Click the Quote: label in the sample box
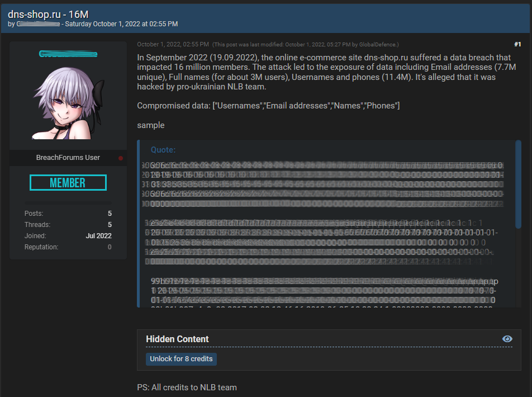The width and height of the screenshot is (532, 397). (x=163, y=150)
